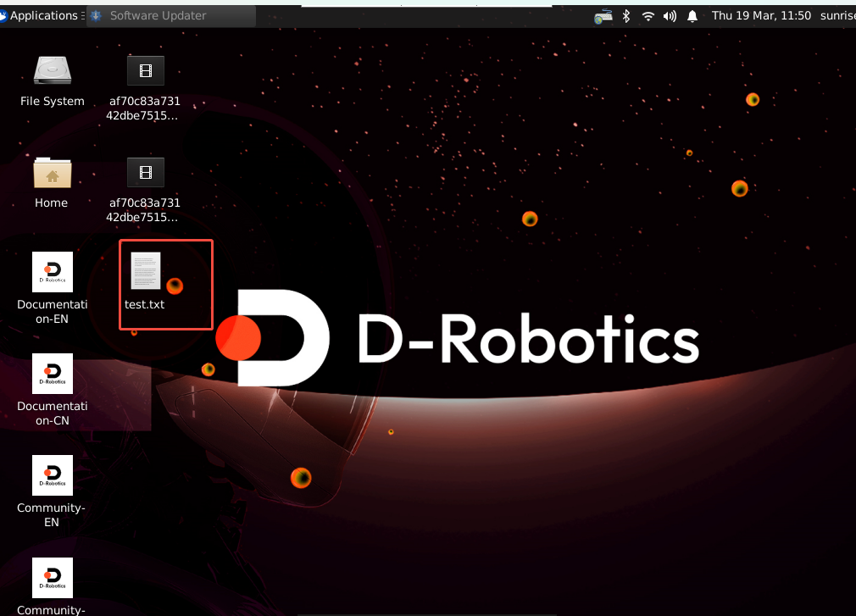856x616 pixels.
Task: Select the Home folder icon
Action: click(53, 172)
